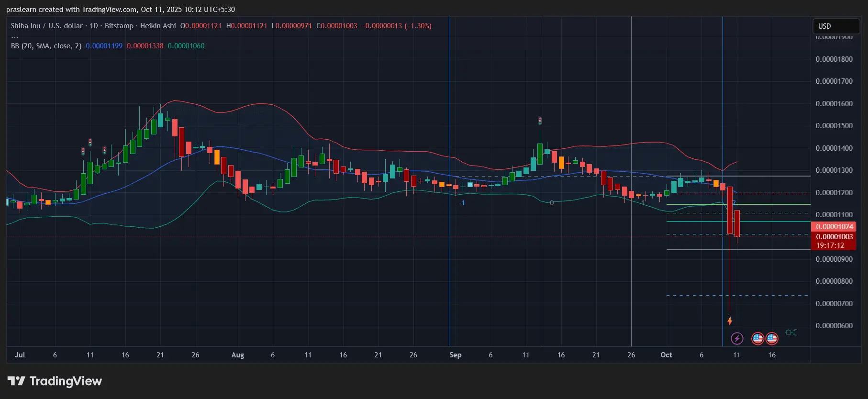This screenshot has height=399, width=868.
Task: Click the leftmost traffic light icon in July
Action: coord(83,151)
